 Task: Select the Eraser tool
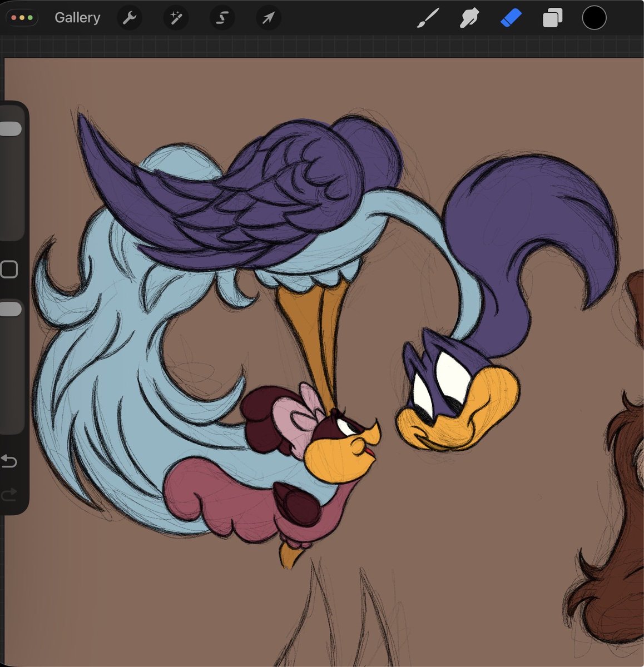pyautogui.click(x=511, y=18)
